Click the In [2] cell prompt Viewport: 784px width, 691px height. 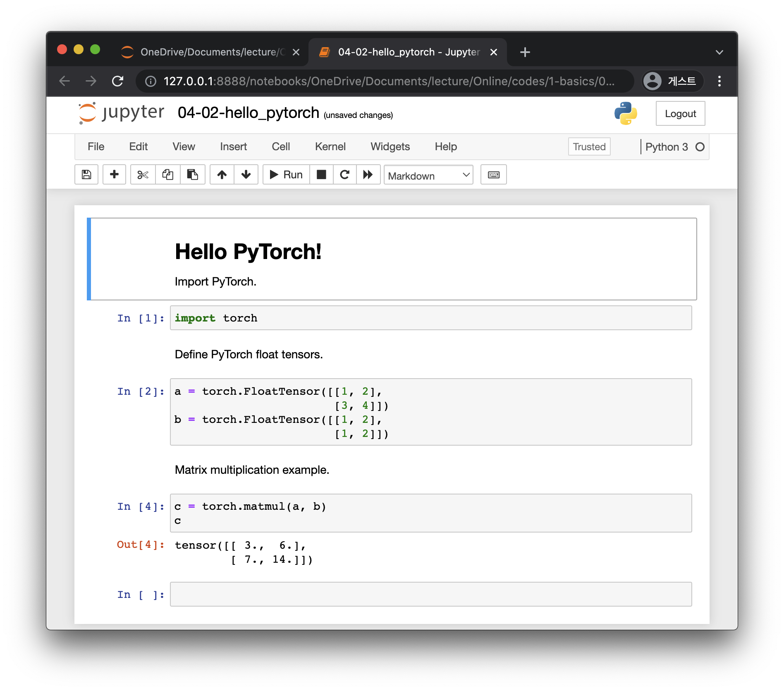click(x=141, y=391)
